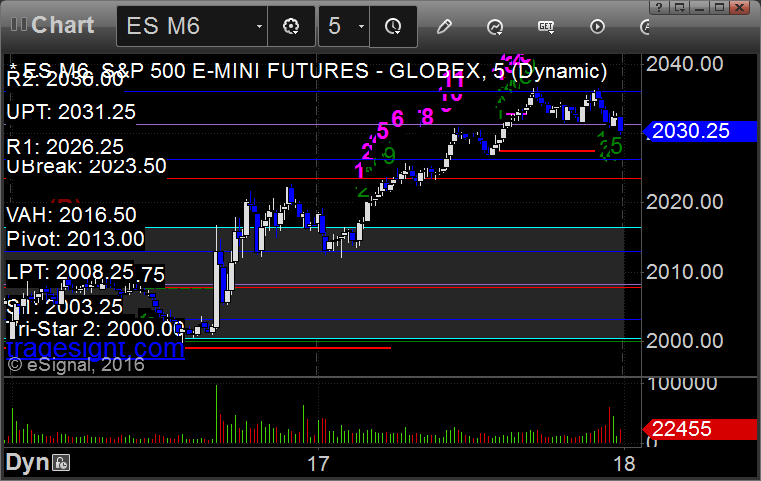This screenshot has width=761, height=481.
Task: Minimize the chart window
Action: pos(699,7)
